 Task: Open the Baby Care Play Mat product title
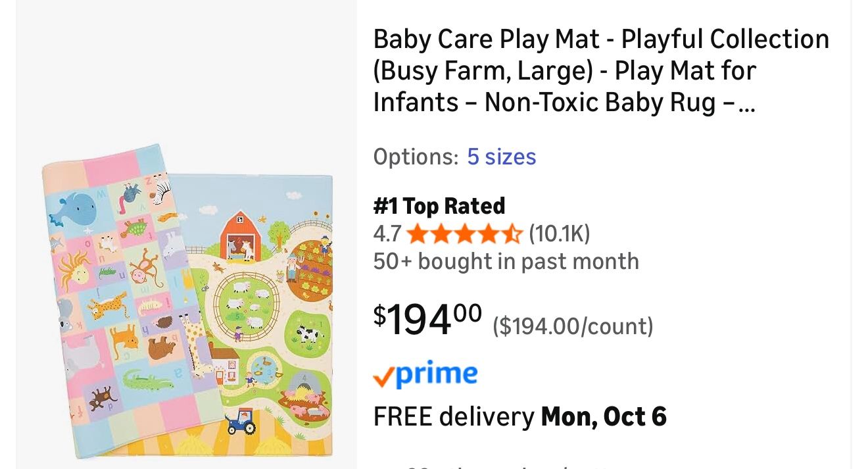point(600,71)
